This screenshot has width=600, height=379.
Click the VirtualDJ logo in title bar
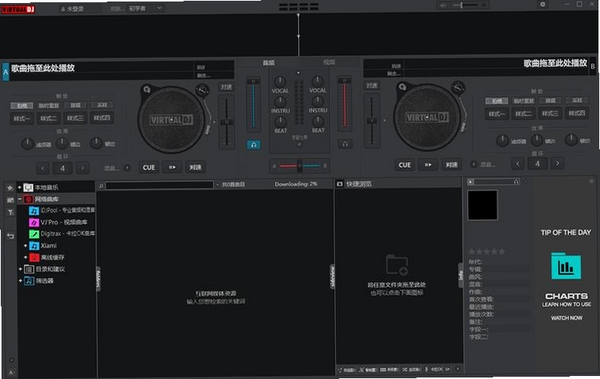click(18, 9)
